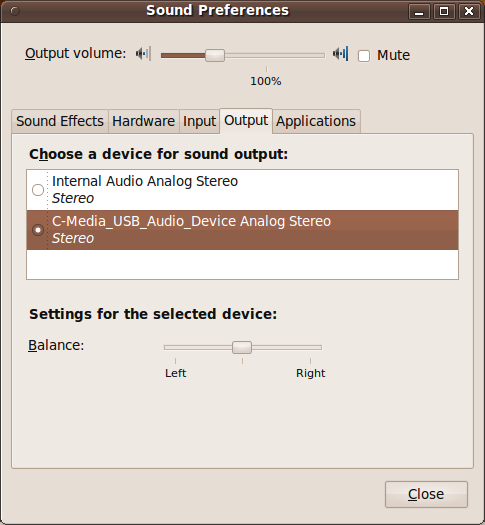This screenshot has height=525, width=485.
Task: Select Internal Audio Analog Stereo radio button
Action: tap(38, 190)
